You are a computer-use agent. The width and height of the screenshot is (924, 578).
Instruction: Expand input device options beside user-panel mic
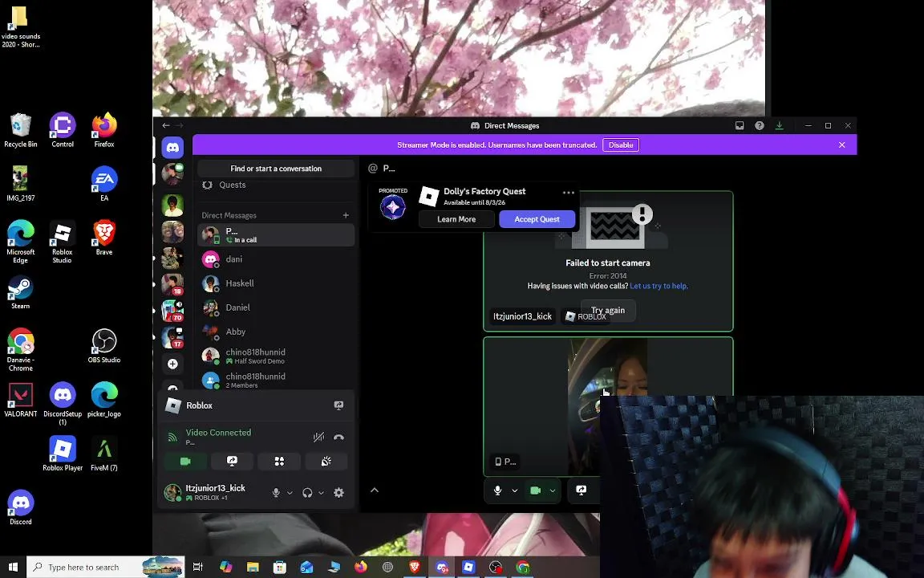pos(290,492)
